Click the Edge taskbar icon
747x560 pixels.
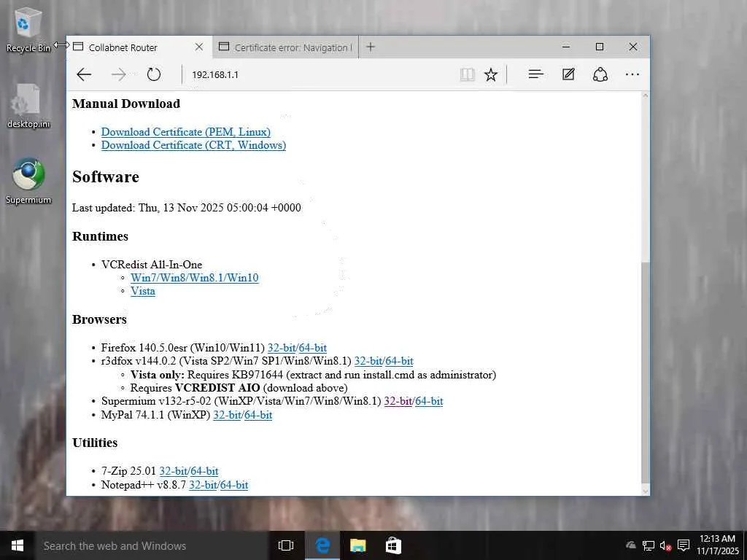pyautogui.click(x=322, y=545)
